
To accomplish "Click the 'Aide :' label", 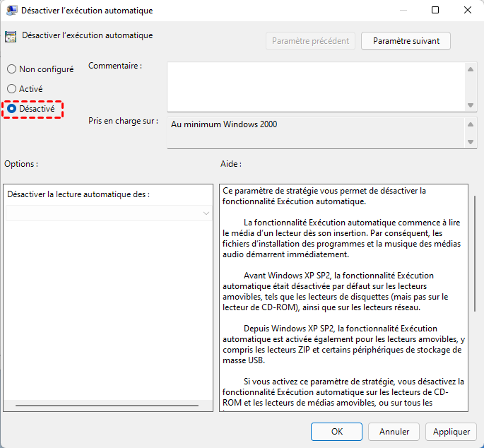I will pyautogui.click(x=231, y=164).
